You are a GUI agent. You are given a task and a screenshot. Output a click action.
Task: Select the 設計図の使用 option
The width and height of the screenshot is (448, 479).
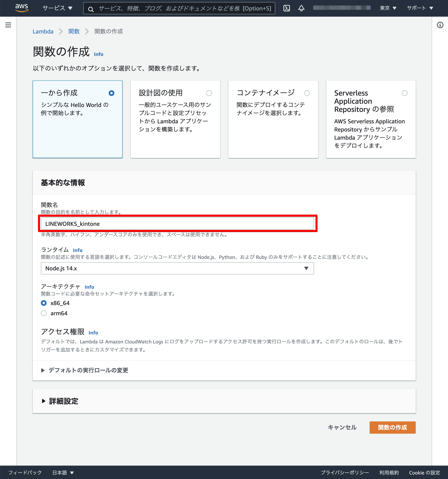209,93
